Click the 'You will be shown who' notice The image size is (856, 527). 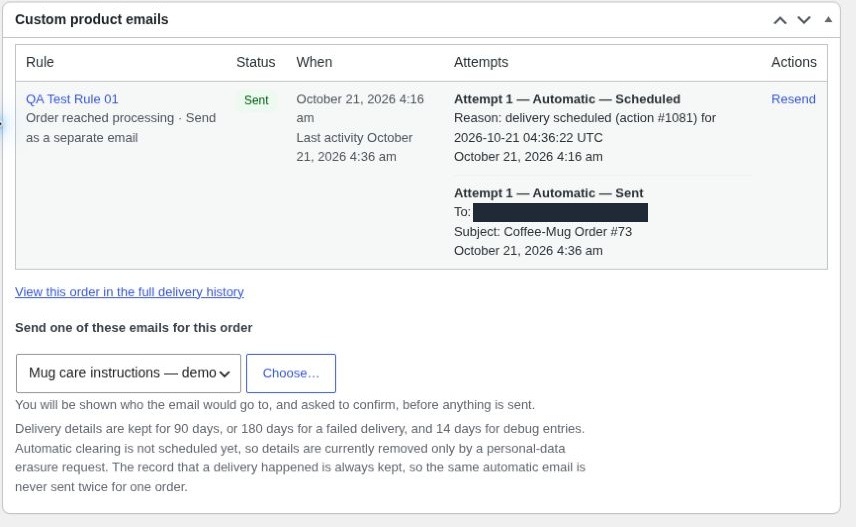tap(275, 405)
